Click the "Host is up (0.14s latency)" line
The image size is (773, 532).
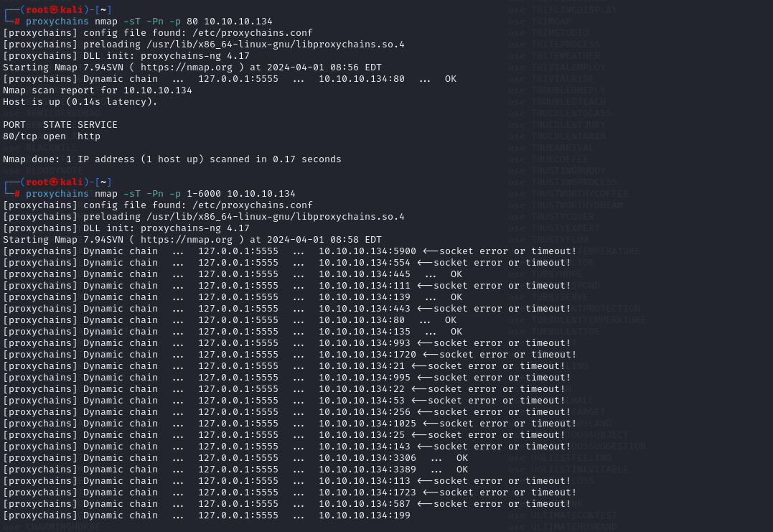80,102
